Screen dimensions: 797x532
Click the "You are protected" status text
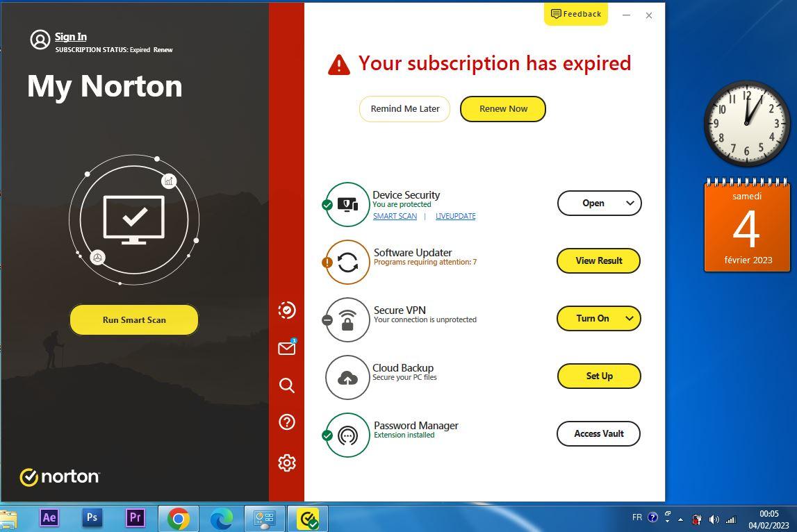tap(402, 204)
